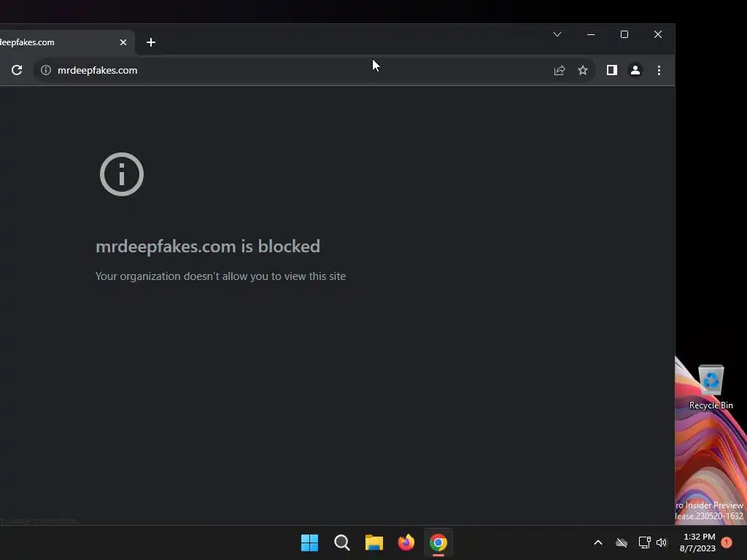Click 'Your organization doesn't allow' message
This screenshot has width=747, height=560.
point(220,276)
